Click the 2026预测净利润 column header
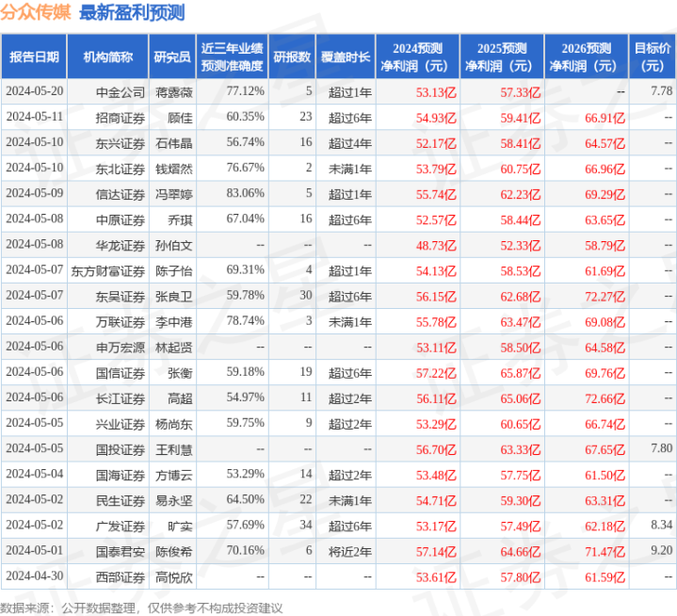The image size is (677, 616). (587, 57)
